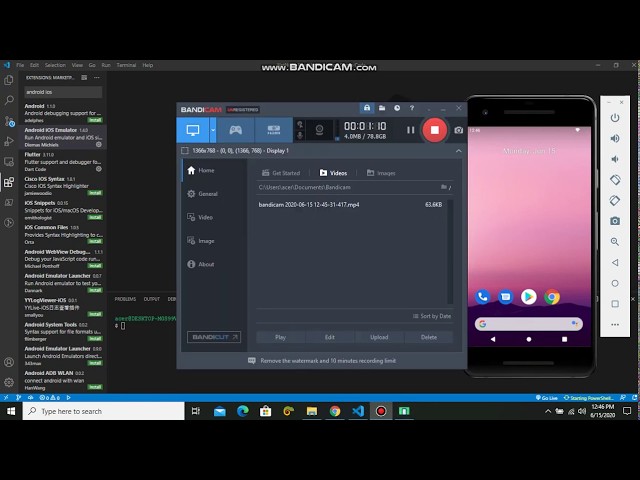Open Manage gear for Flutter extension

coord(98,169)
